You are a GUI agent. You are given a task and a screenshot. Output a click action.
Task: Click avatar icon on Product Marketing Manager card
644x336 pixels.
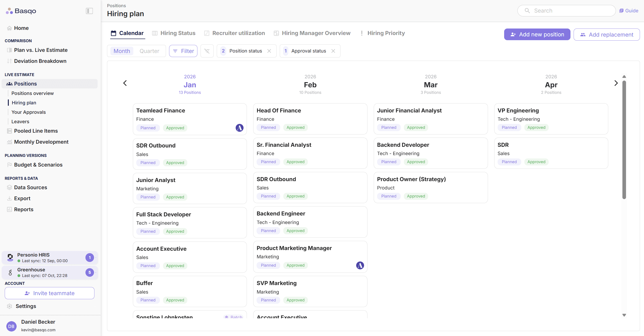(x=360, y=265)
